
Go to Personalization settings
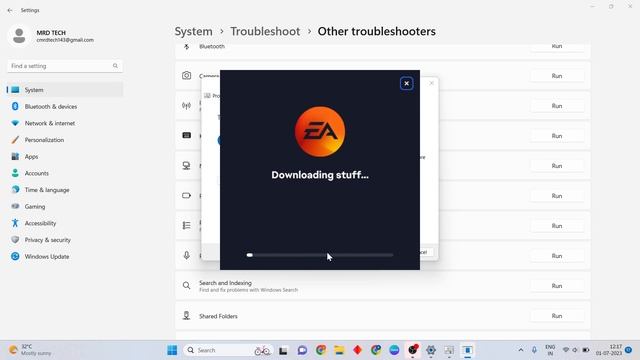click(x=64, y=140)
